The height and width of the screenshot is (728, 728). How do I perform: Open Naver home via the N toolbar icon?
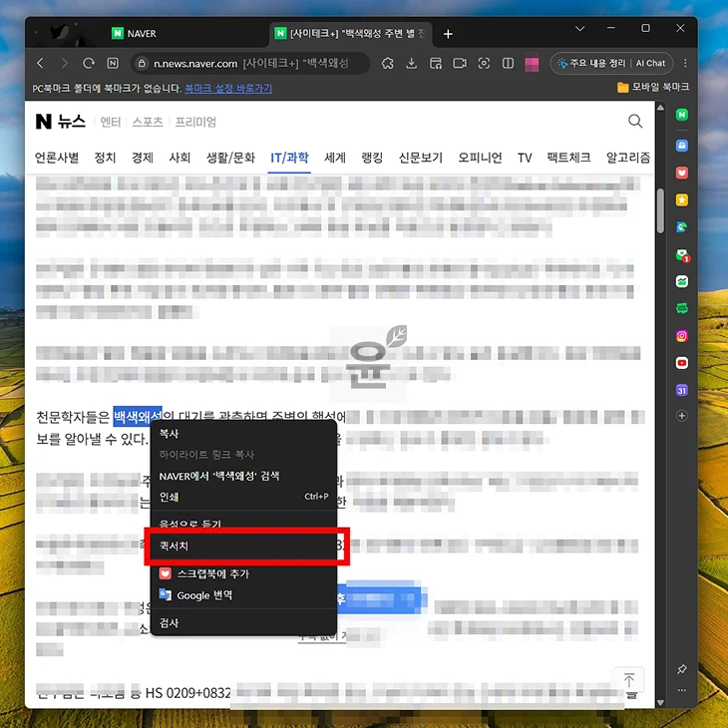pyautogui.click(x=113, y=63)
